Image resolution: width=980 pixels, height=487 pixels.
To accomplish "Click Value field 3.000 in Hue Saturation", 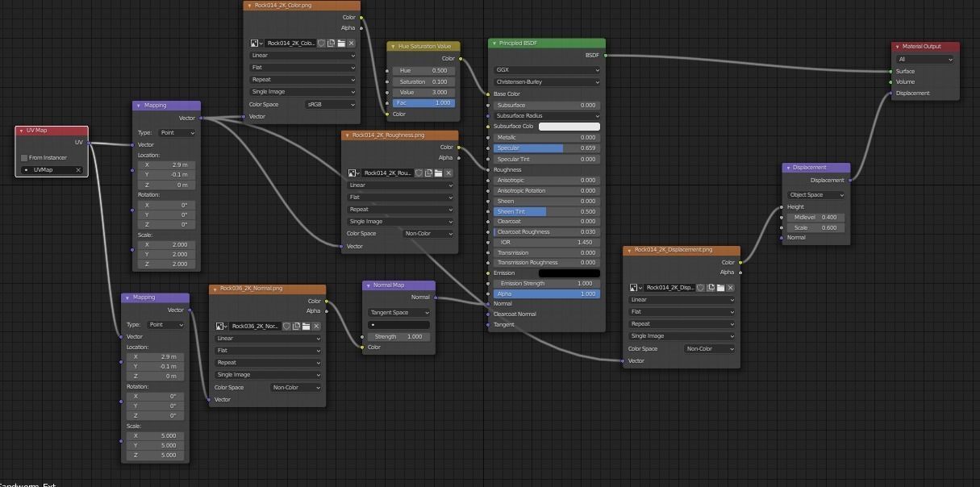I will pos(424,92).
